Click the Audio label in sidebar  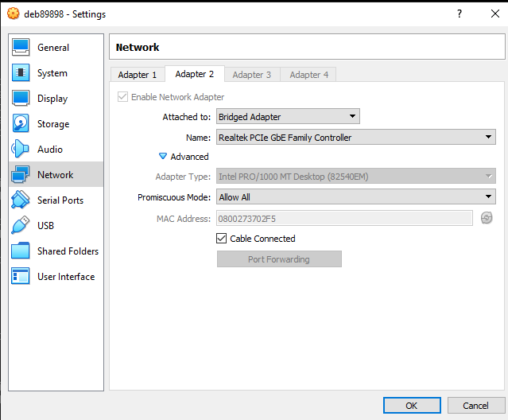(x=50, y=149)
